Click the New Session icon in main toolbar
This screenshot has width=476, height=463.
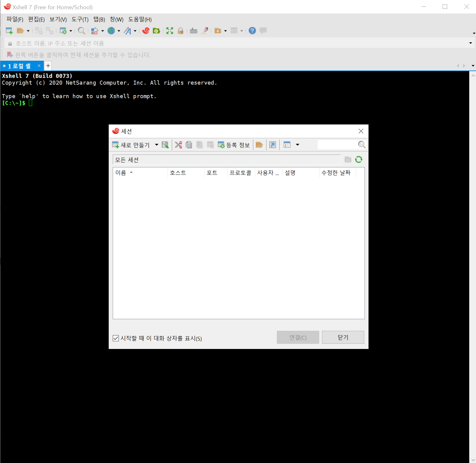pos(9,31)
